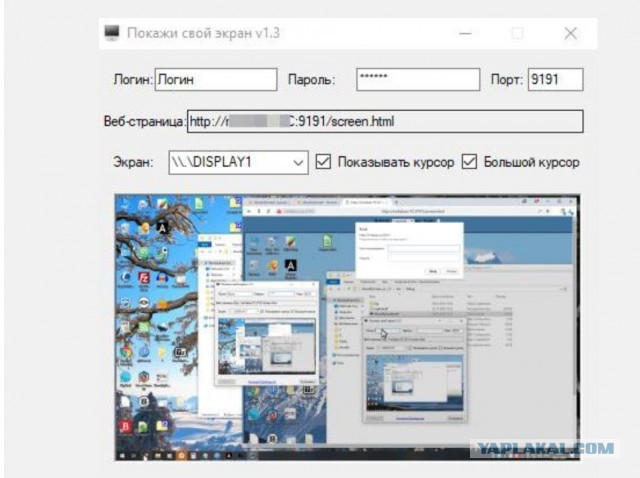This screenshot has height=478, width=640.
Task: Close the Покажи свой экран window
Action: pyautogui.click(x=570, y=33)
